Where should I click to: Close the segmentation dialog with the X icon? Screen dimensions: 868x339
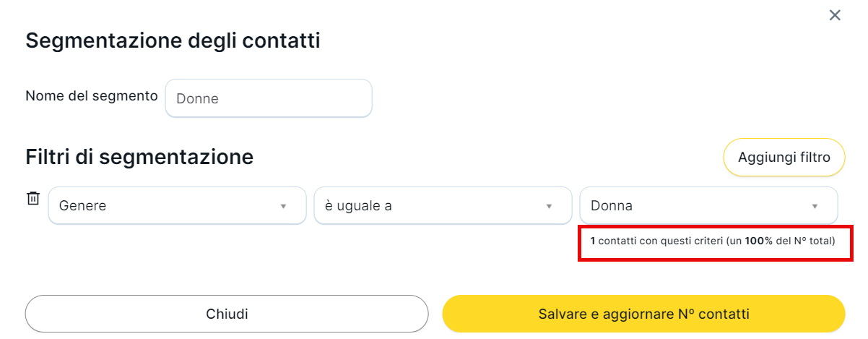pyautogui.click(x=835, y=15)
